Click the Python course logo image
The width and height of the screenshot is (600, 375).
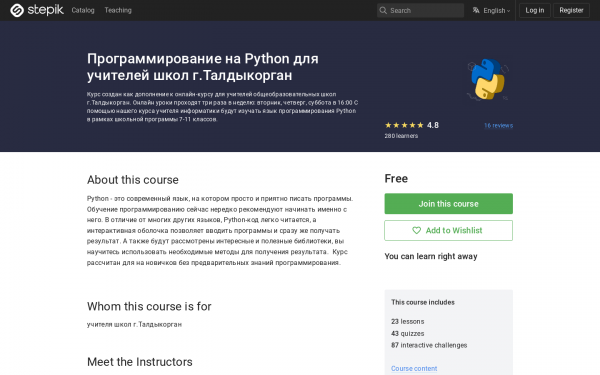tap(487, 80)
